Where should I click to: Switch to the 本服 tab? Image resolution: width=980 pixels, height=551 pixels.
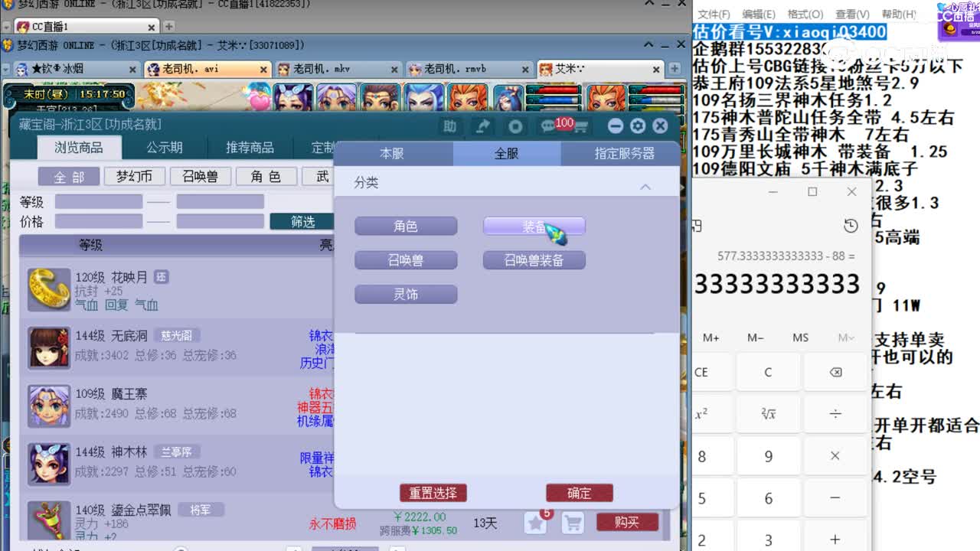[x=392, y=154]
